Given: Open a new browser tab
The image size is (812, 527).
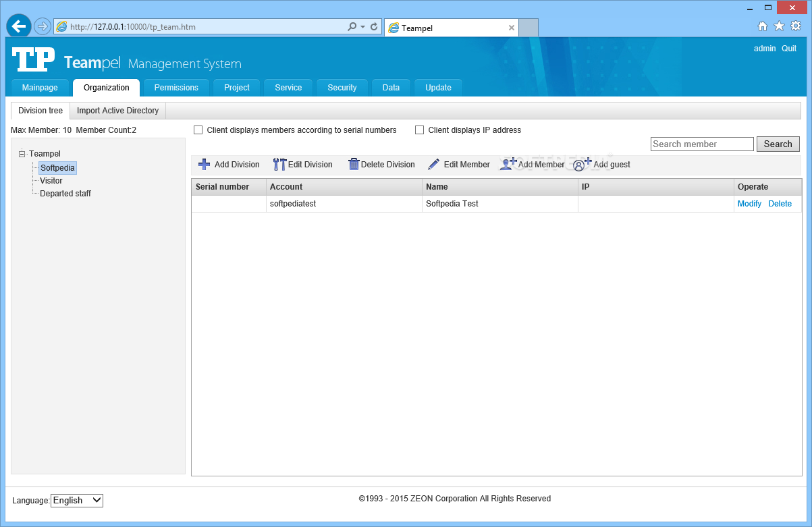Looking at the screenshot, I should click(x=529, y=28).
